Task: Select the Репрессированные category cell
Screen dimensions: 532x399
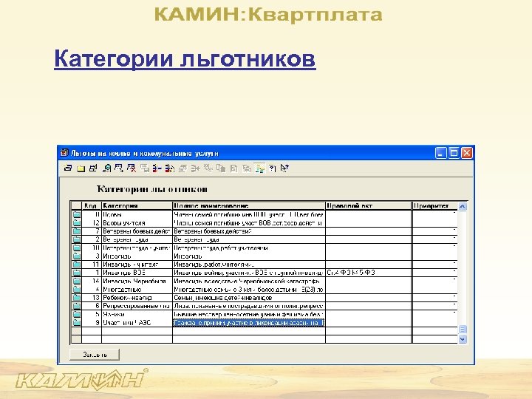Action: pyautogui.click(x=137, y=306)
